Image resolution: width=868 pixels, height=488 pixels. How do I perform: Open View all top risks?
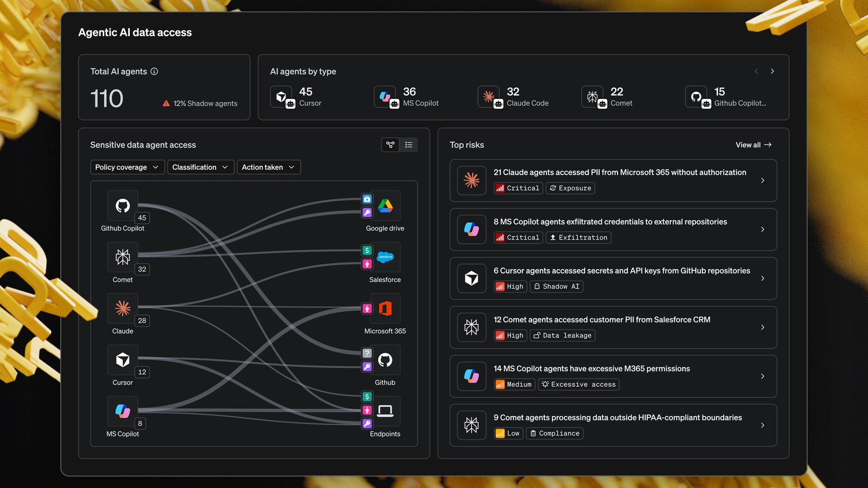pos(754,145)
